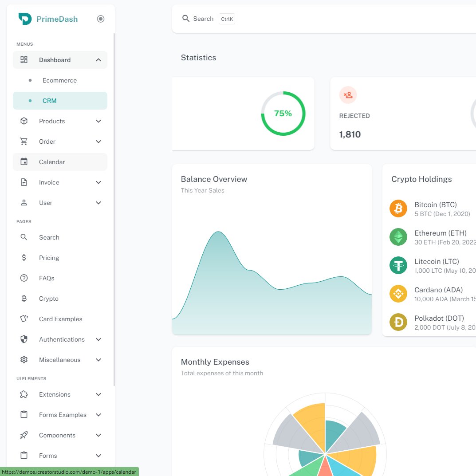
Task: Expand the Forms submenu chevron
Action: click(x=98, y=455)
